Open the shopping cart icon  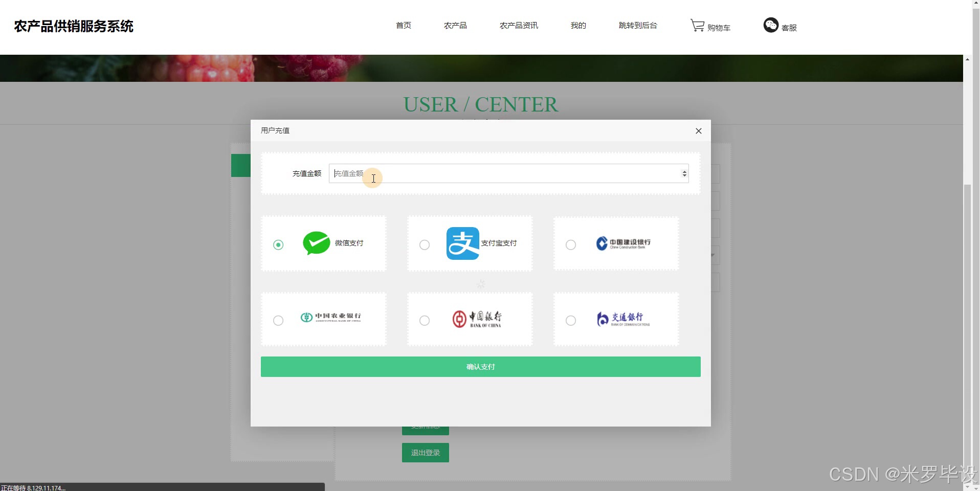pos(697,25)
